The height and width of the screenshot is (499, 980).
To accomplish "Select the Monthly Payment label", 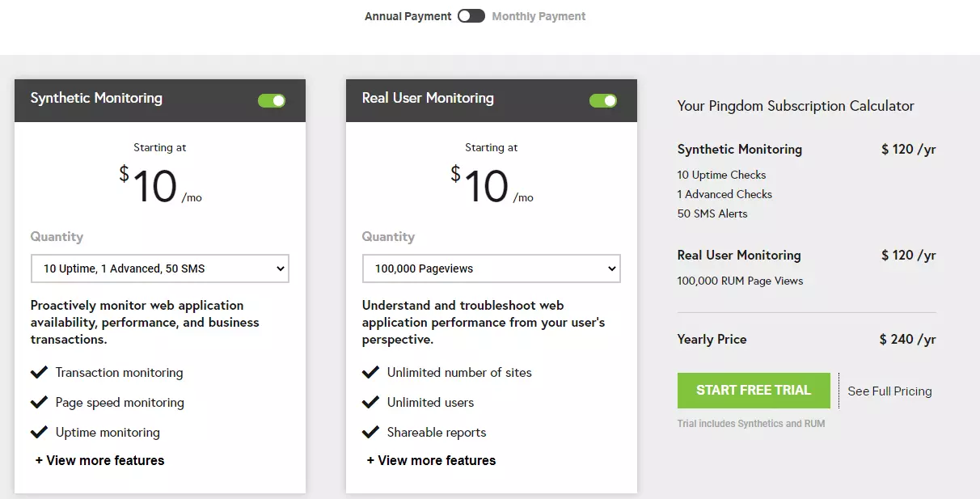I will [539, 16].
